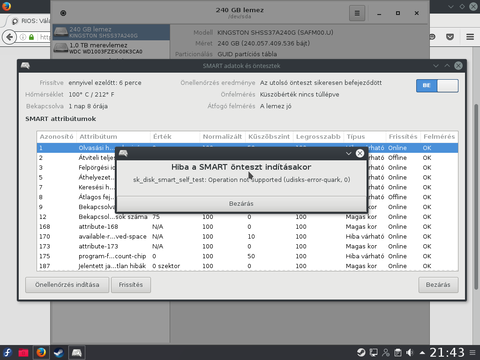
Task: Select the Bekapcsol...sok száma row
Action: point(247,217)
